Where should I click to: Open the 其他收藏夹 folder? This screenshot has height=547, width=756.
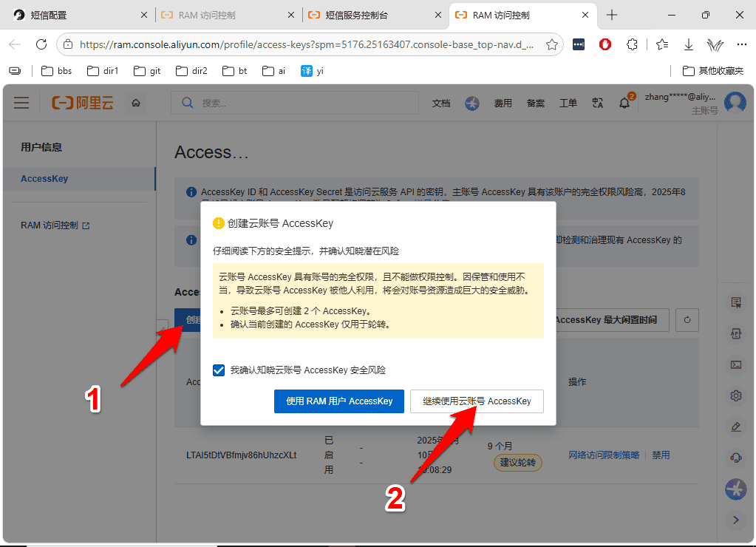(x=713, y=71)
